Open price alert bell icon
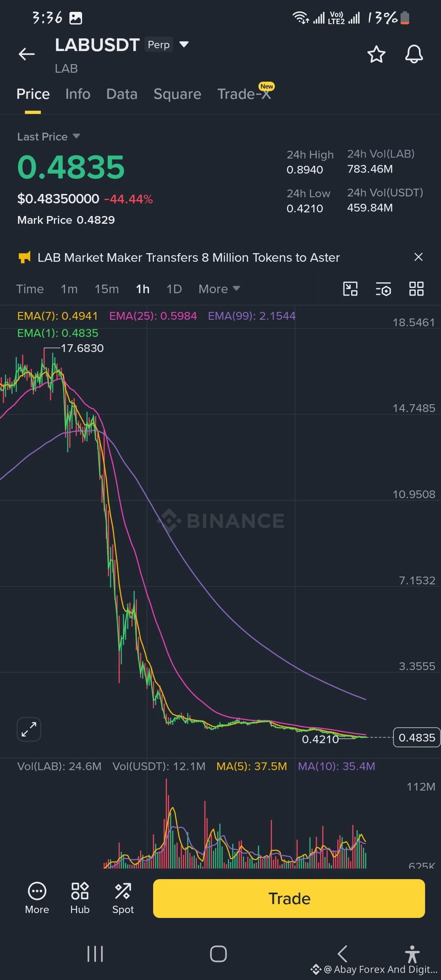Screen dimensions: 441x980 tap(414, 54)
